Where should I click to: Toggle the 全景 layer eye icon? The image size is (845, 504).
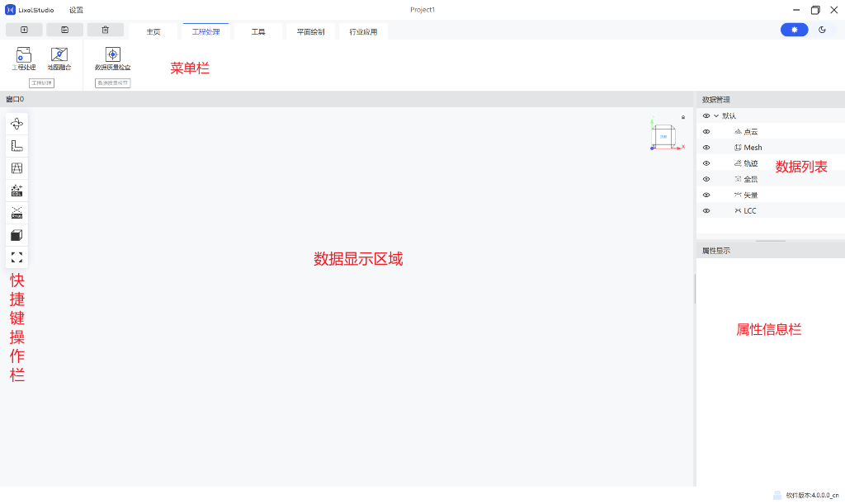pos(706,179)
